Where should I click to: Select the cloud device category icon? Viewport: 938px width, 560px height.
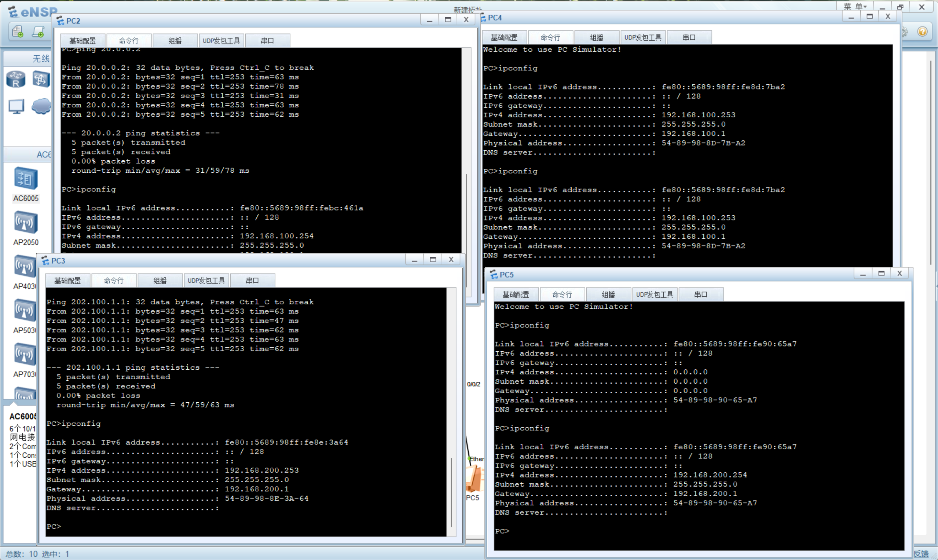[41, 106]
